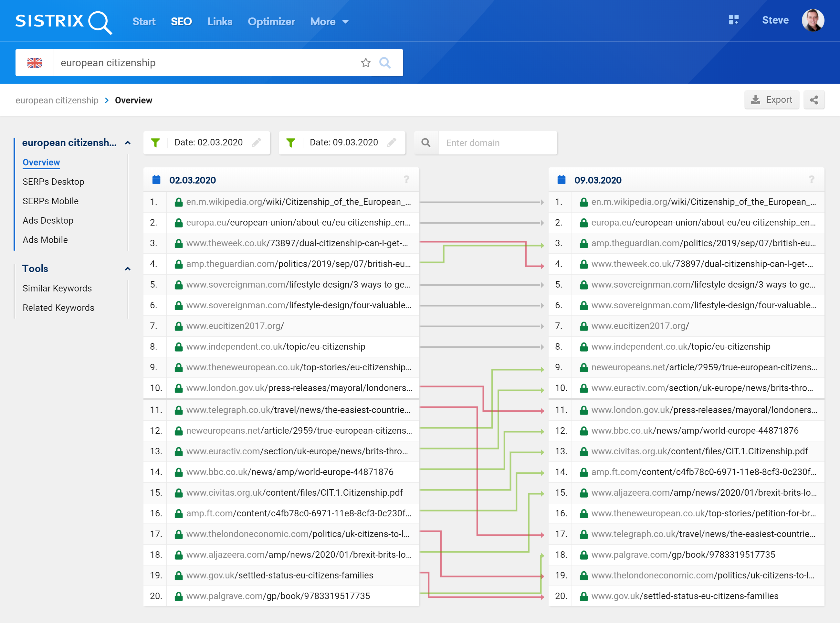Click the magnifier search icon in search bar
The height and width of the screenshot is (623, 840).
pos(384,63)
